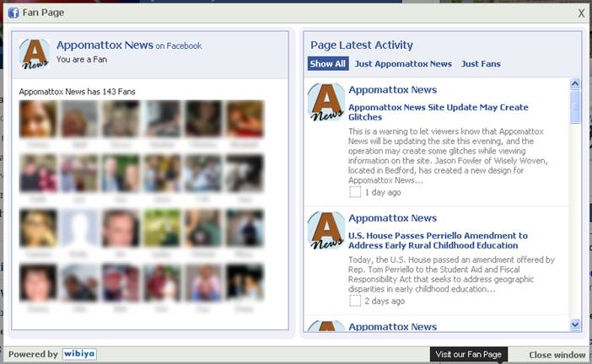
Task: Click the wibiya logo link
Action: click(79, 354)
